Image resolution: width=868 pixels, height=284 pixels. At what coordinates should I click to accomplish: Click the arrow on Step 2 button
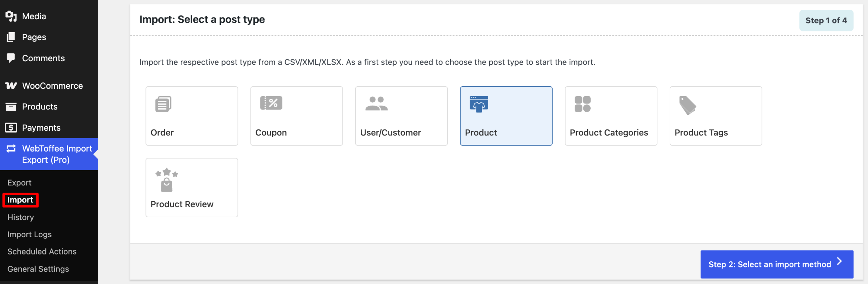coord(840,261)
